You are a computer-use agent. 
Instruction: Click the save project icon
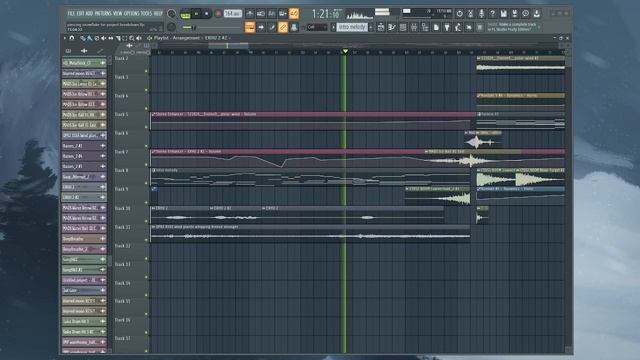[504, 13]
